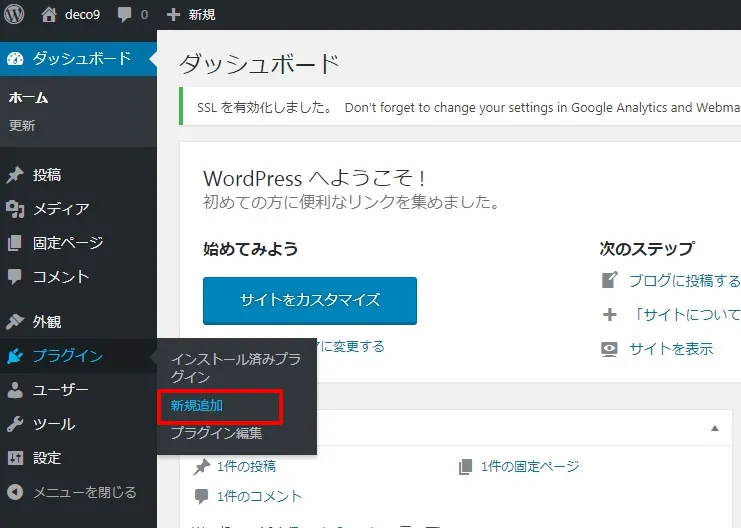Image resolution: width=741 pixels, height=528 pixels.
Task: Follow the 「サイトについて link
Action: point(686,314)
